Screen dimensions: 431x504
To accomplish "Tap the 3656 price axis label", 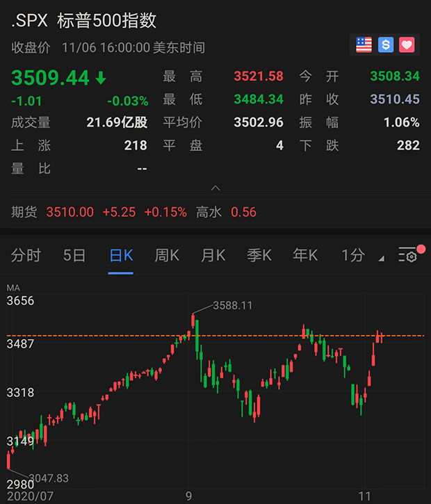I will (x=20, y=301).
